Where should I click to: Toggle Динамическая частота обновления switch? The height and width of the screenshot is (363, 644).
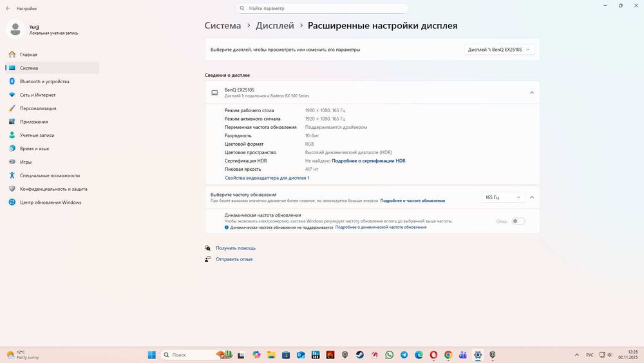[518, 221]
